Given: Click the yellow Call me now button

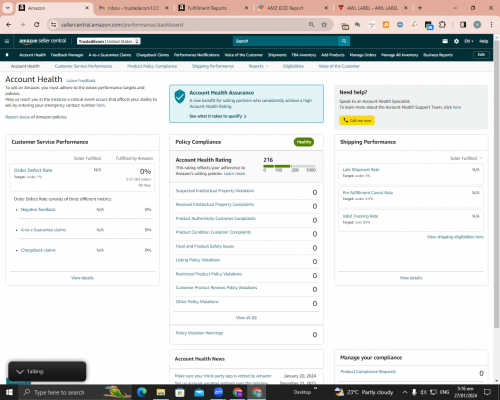Looking at the screenshot, I should [x=357, y=120].
